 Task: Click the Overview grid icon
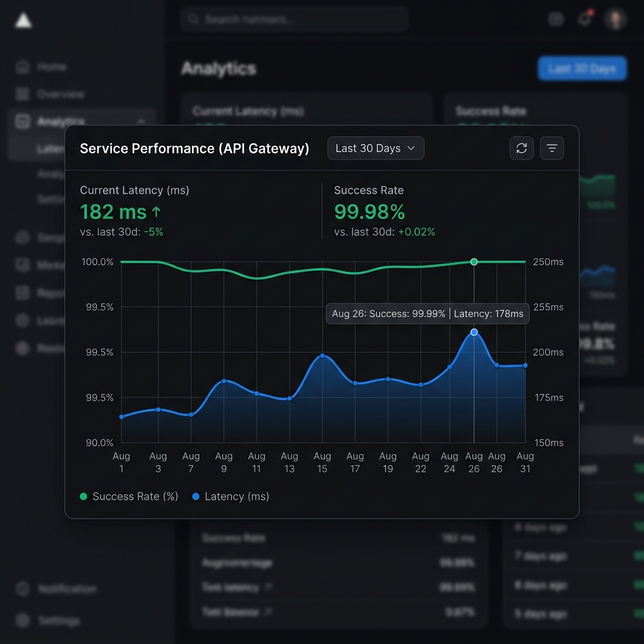point(23,94)
